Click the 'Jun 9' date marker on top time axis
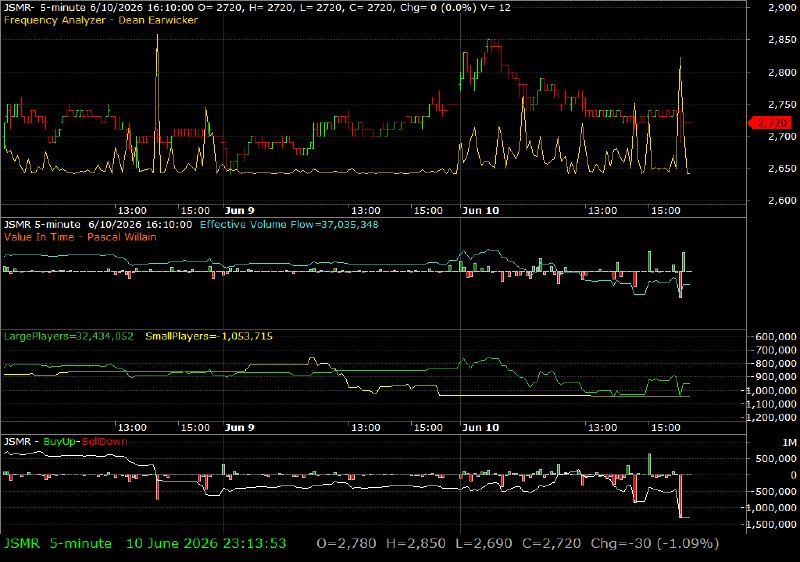 [x=240, y=211]
